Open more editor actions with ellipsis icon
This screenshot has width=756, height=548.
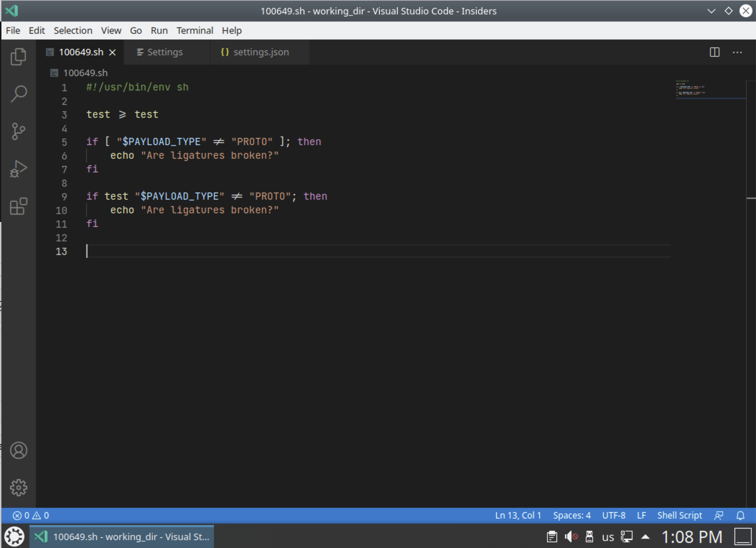738,52
